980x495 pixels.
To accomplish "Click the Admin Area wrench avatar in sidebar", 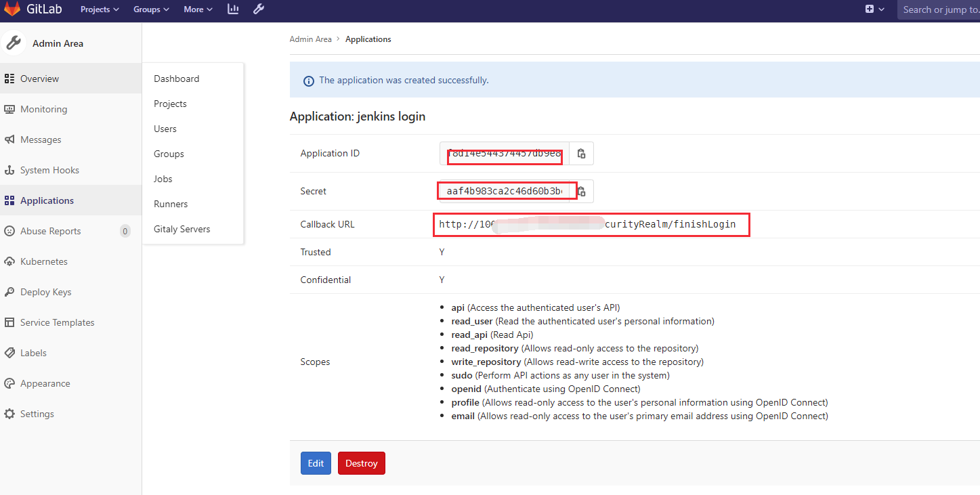I will pyautogui.click(x=14, y=43).
